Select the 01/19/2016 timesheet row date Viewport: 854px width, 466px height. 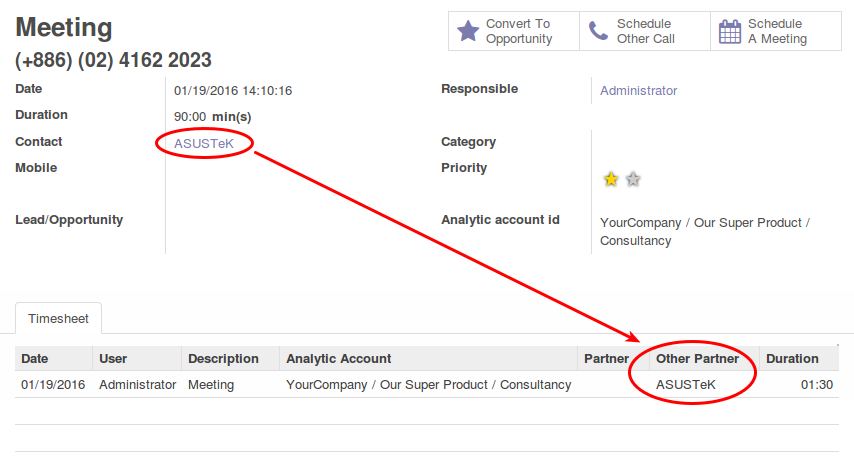(x=53, y=385)
